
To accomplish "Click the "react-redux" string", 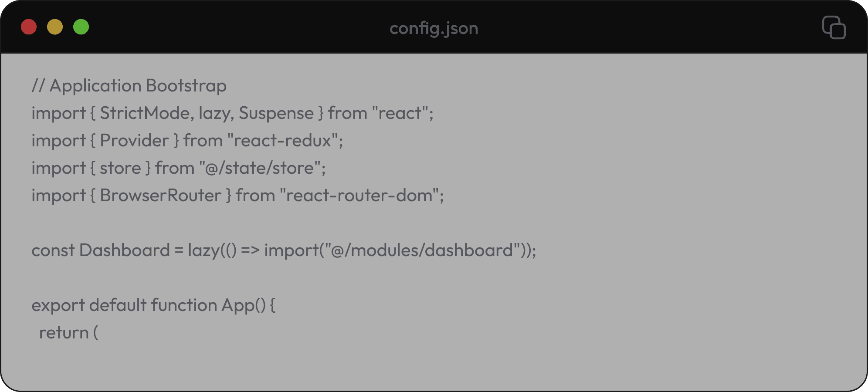I will [283, 141].
